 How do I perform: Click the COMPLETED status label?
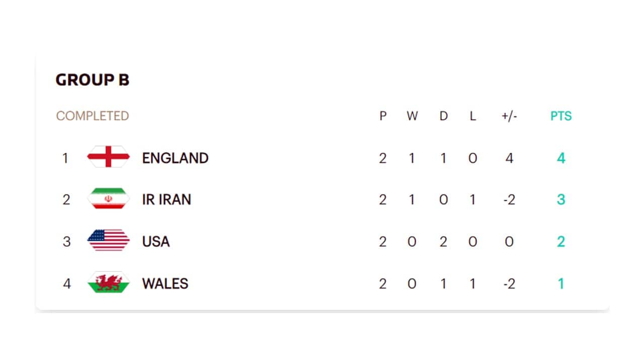pyautogui.click(x=93, y=116)
